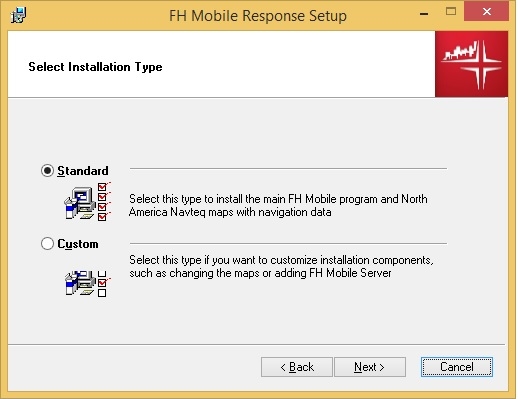
Task: Cancel the installation
Action: [457, 367]
